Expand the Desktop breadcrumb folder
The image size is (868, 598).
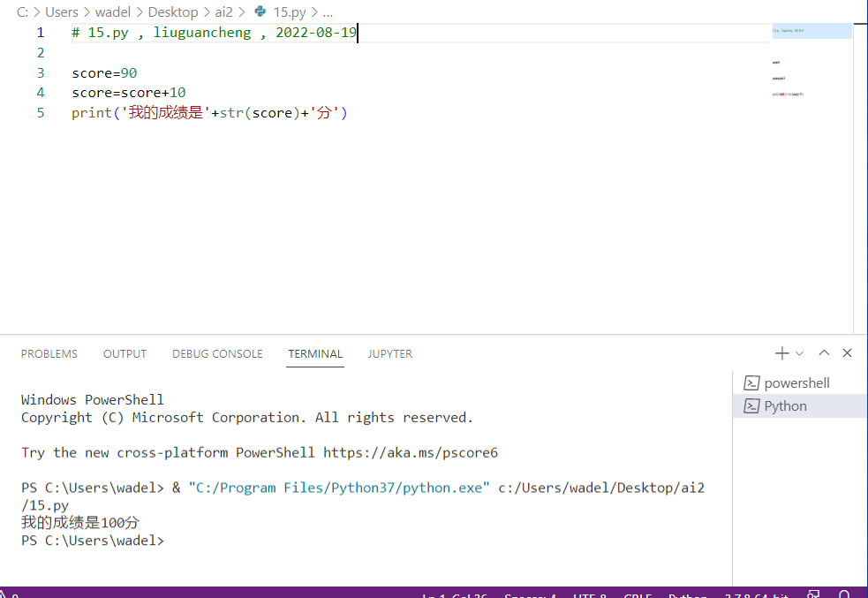click(x=171, y=12)
